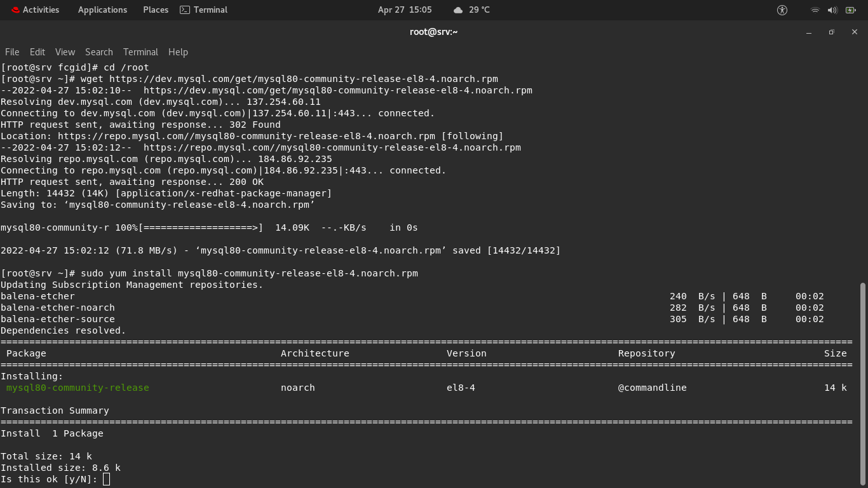Click the terminal vertical scrollbar
The image size is (868, 488).
(862, 383)
